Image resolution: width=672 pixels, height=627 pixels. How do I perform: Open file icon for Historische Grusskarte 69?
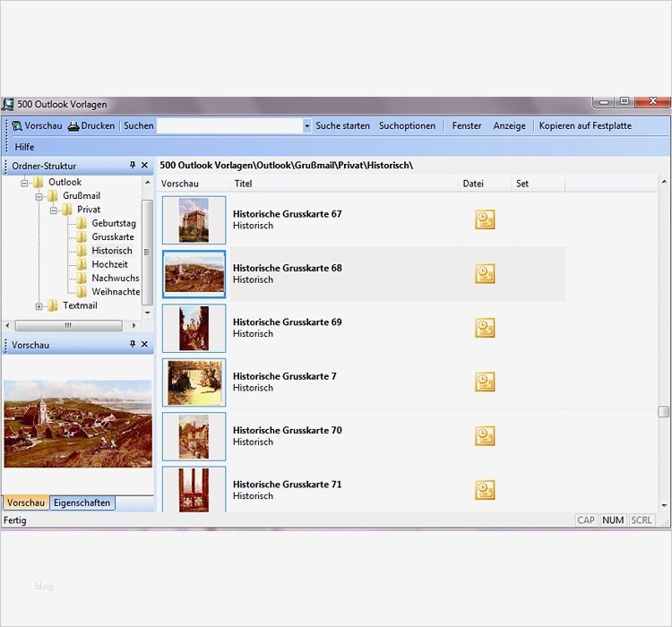[x=485, y=328]
